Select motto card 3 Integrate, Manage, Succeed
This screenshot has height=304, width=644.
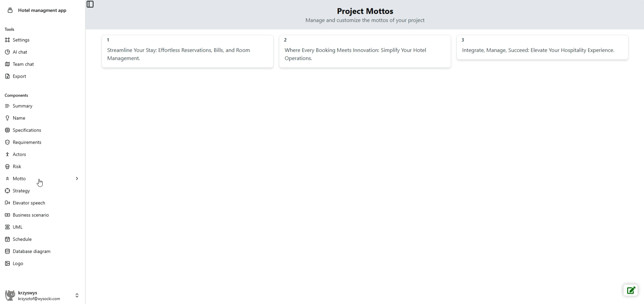(x=542, y=47)
